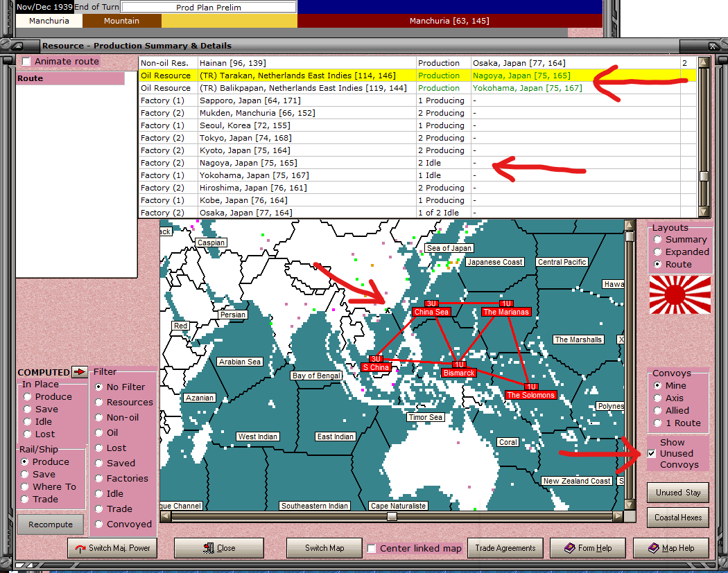The width and height of the screenshot is (728, 573).
Task: Select The Solomons convoy marker
Action: 530,391
